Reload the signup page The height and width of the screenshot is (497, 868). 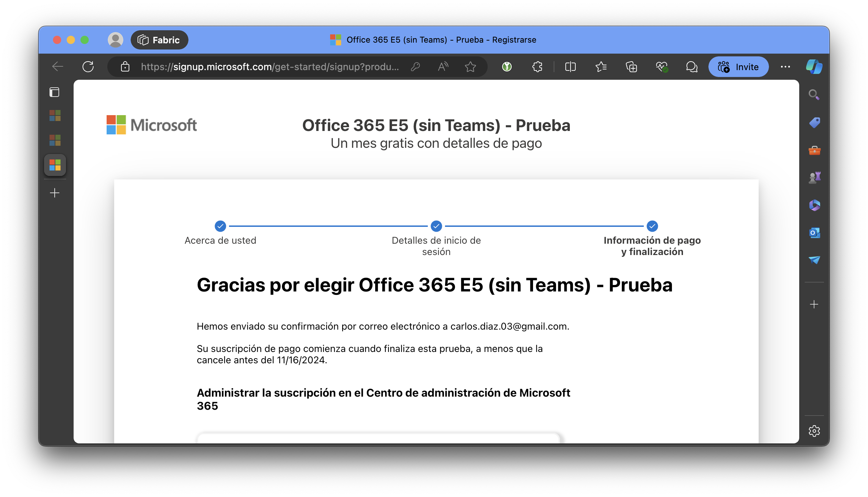88,67
